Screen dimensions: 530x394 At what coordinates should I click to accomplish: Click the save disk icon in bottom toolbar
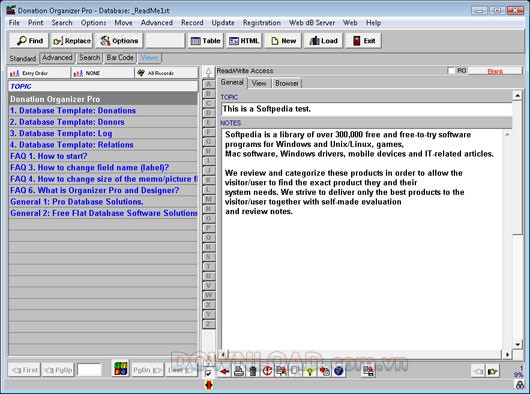coord(368,371)
